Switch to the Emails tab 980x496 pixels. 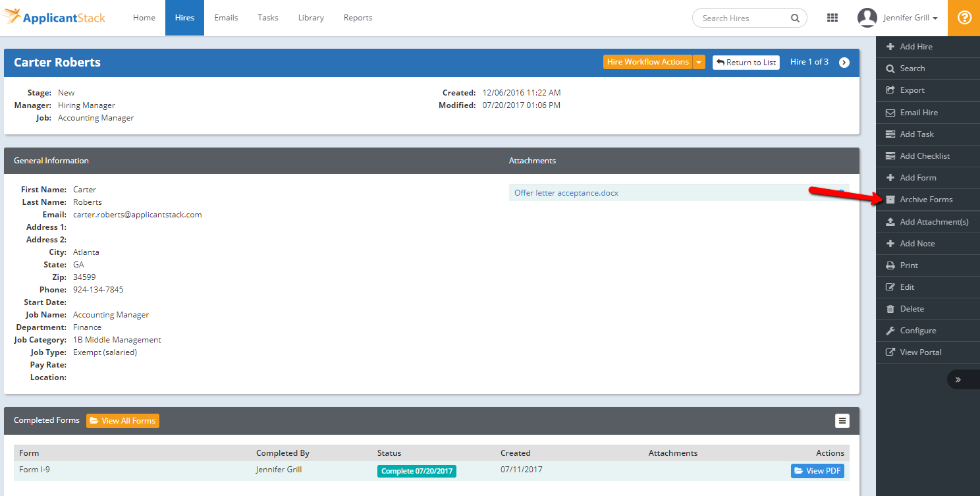coord(226,18)
